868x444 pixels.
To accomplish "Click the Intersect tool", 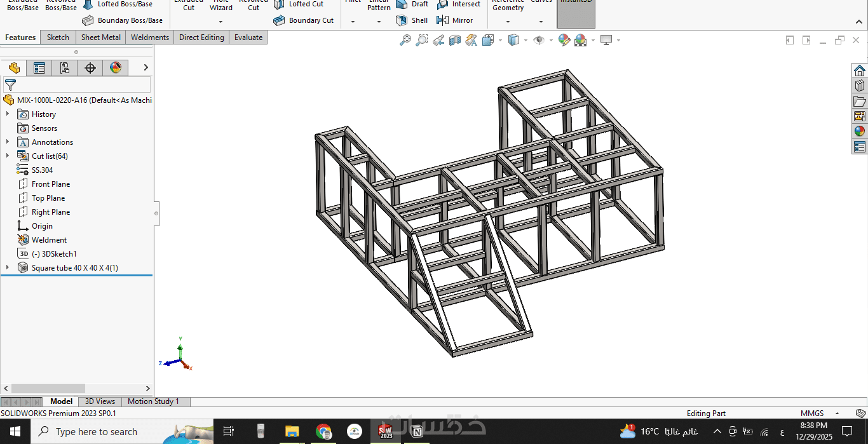I will [459, 4].
